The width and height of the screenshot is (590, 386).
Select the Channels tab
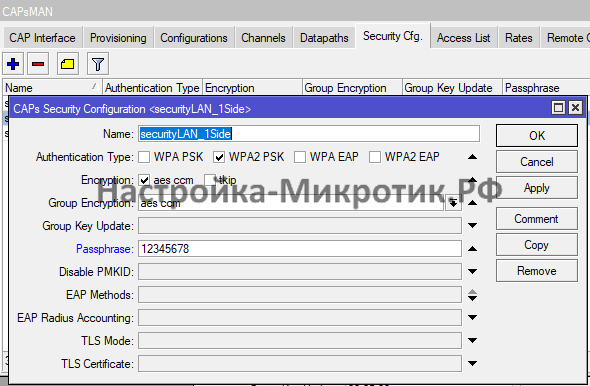pos(263,38)
